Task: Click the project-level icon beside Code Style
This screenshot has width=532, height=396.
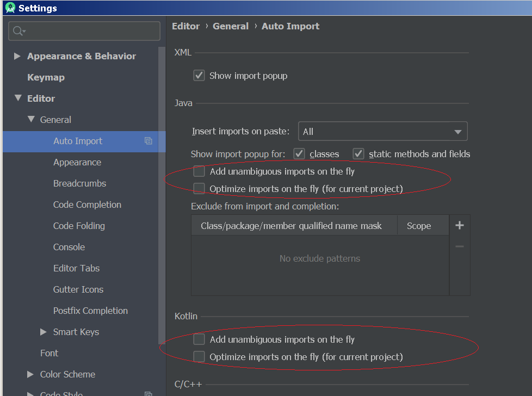Action: [x=149, y=394]
